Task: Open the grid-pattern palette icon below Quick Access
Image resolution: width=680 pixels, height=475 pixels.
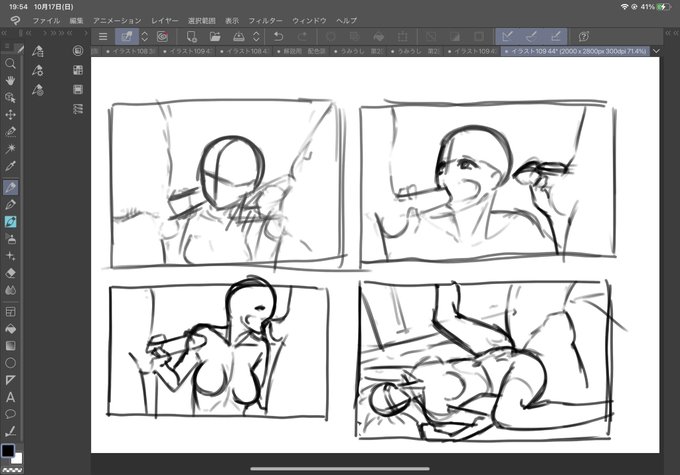Action: (78, 70)
